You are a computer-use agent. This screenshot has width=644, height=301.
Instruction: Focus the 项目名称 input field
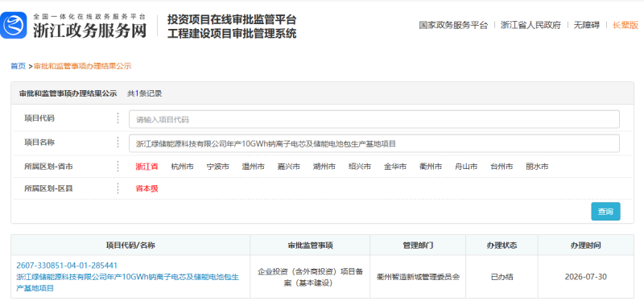374,144
